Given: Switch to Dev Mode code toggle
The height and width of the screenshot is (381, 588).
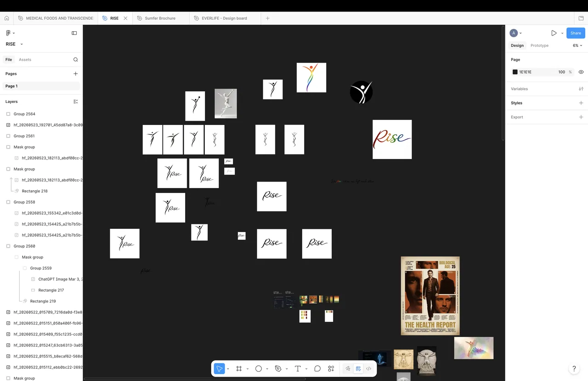Looking at the screenshot, I should (x=368, y=369).
